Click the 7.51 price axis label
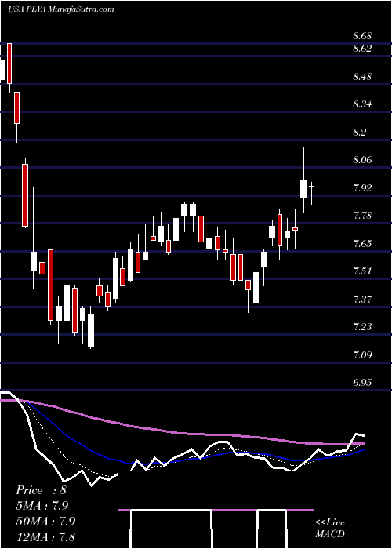 362,271
